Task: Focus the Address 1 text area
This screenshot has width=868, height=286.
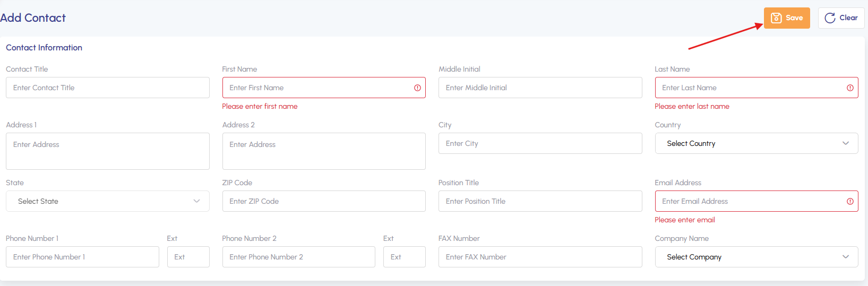Action: pyautogui.click(x=107, y=151)
